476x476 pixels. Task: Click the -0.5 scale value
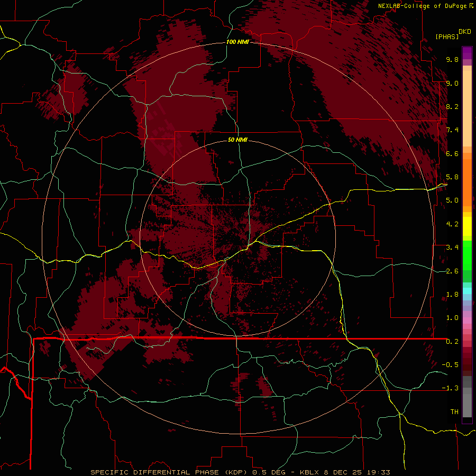tap(450, 365)
